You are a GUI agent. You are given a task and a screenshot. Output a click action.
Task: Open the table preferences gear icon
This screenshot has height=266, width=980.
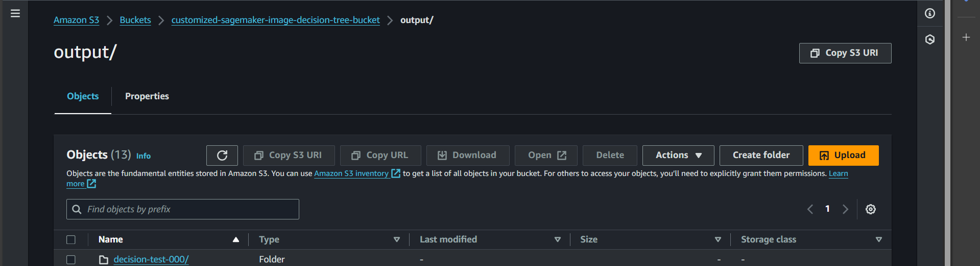pyautogui.click(x=871, y=209)
